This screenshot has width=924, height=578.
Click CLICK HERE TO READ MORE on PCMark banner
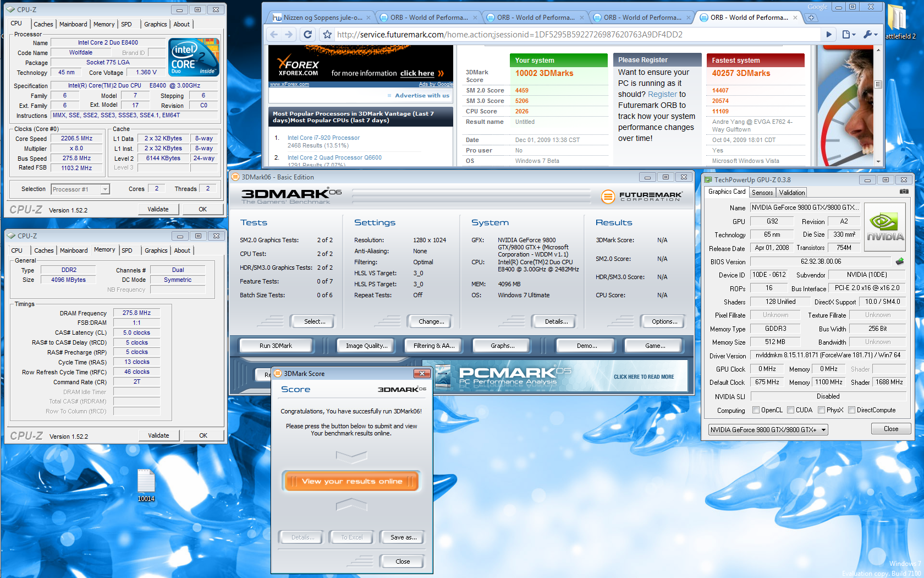click(643, 377)
